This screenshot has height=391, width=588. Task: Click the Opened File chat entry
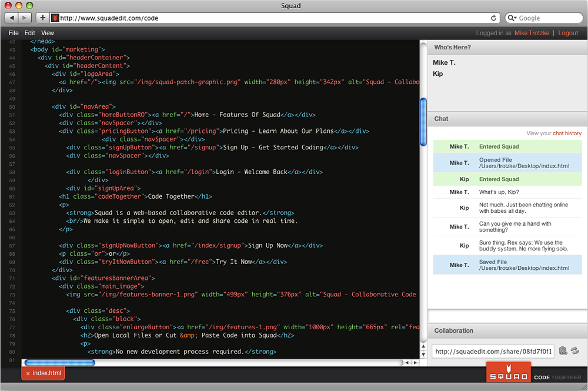coord(507,163)
